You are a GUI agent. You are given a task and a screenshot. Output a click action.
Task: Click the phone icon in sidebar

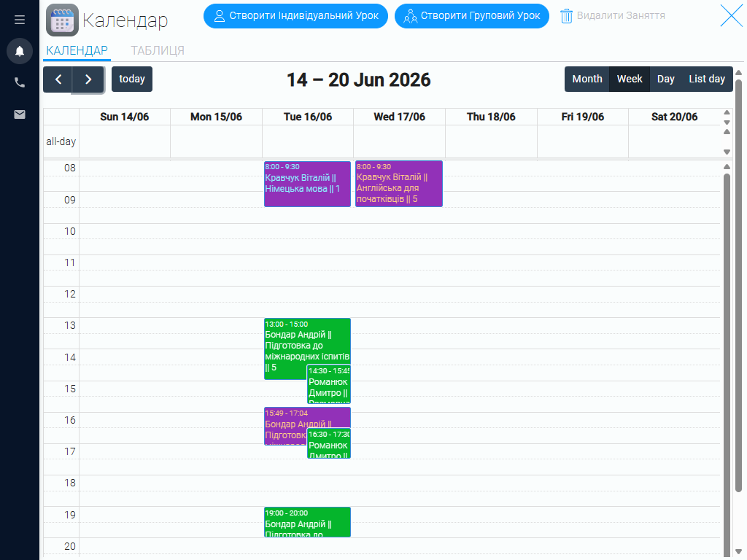point(20,82)
